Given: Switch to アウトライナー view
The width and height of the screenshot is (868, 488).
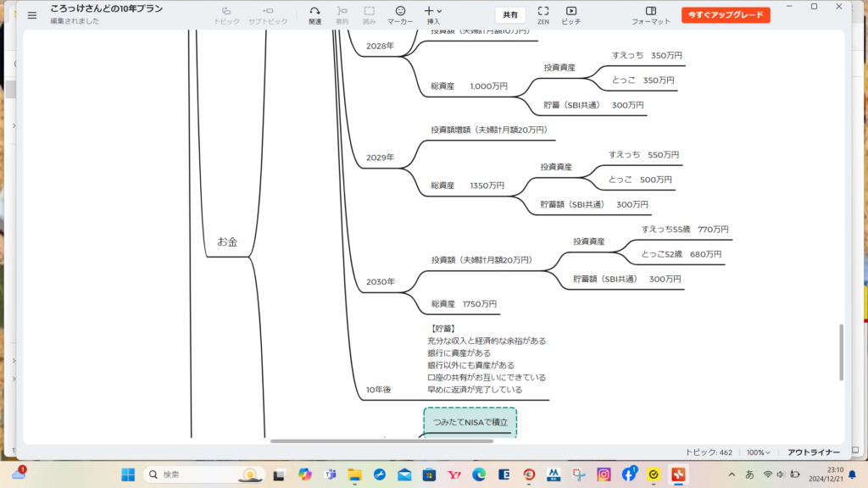Looking at the screenshot, I should [813, 452].
